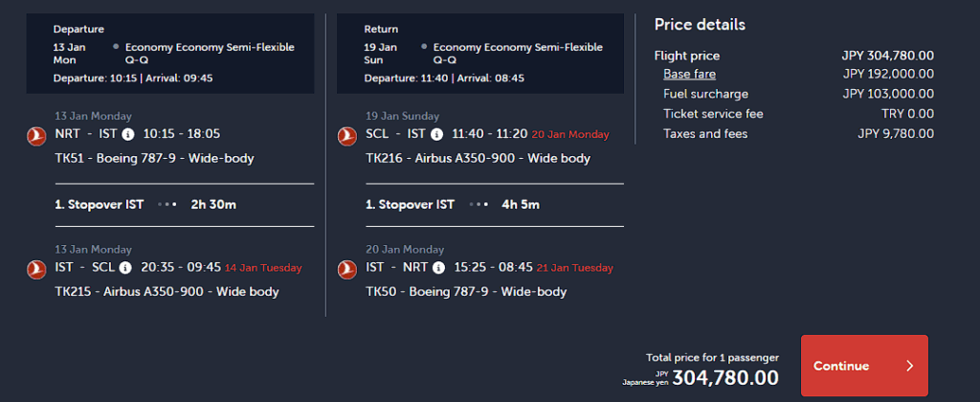Click the total price 304,780.00 amount

tap(725, 377)
